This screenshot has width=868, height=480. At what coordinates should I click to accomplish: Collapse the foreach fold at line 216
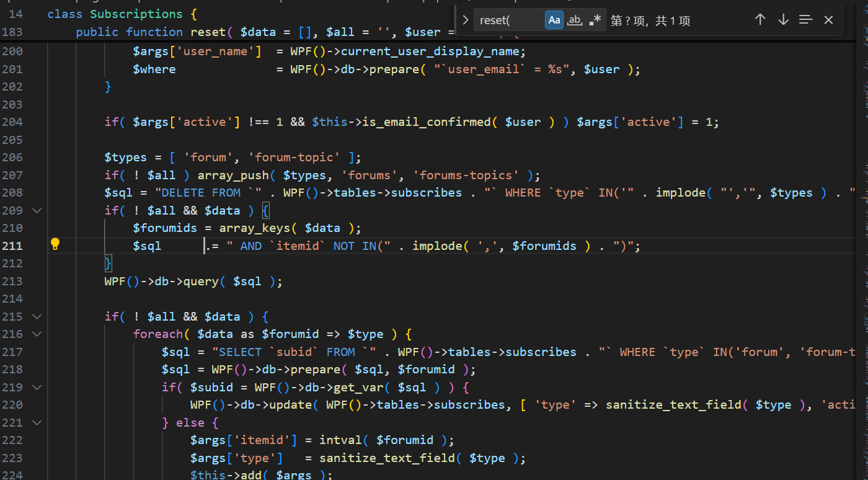click(x=37, y=334)
